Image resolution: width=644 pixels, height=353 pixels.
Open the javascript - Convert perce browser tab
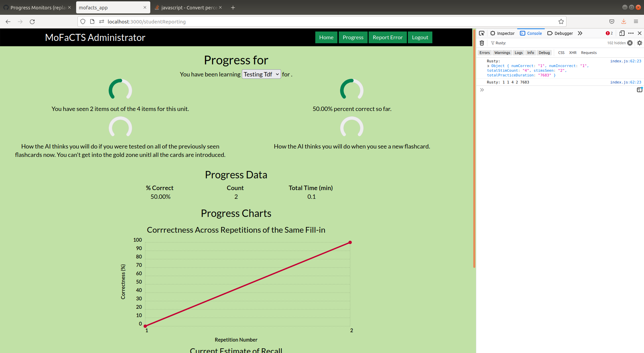pos(186,7)
